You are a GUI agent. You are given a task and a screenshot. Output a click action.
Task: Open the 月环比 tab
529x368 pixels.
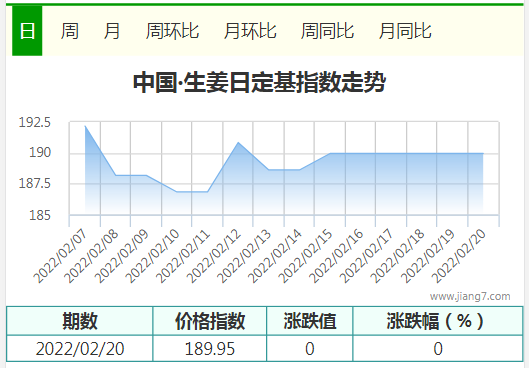click(x=250, y=31)
